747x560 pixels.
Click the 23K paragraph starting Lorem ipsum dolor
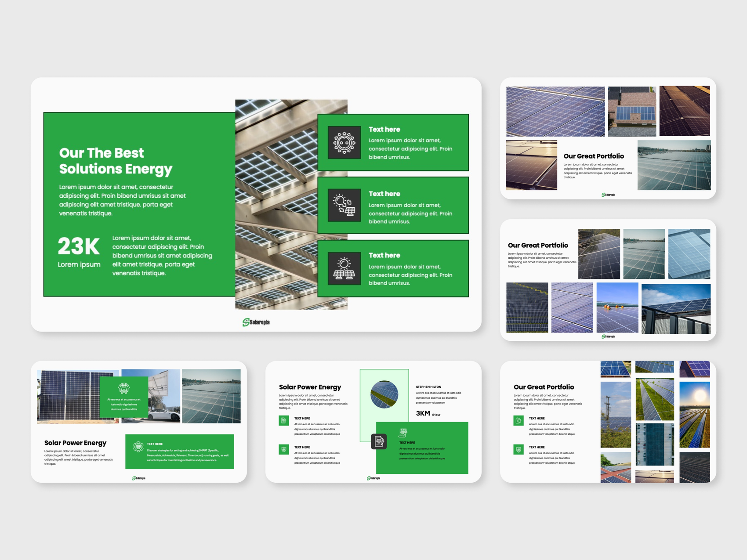point(162,255)
